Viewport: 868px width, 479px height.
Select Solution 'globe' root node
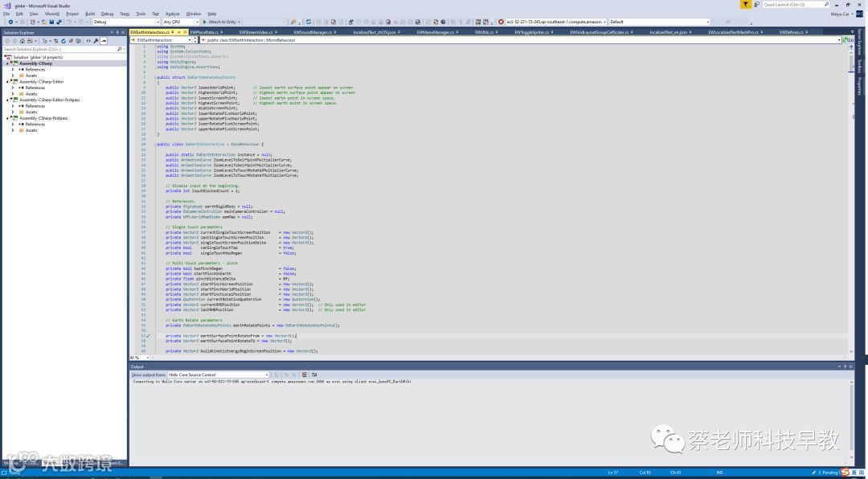(38, 57)
